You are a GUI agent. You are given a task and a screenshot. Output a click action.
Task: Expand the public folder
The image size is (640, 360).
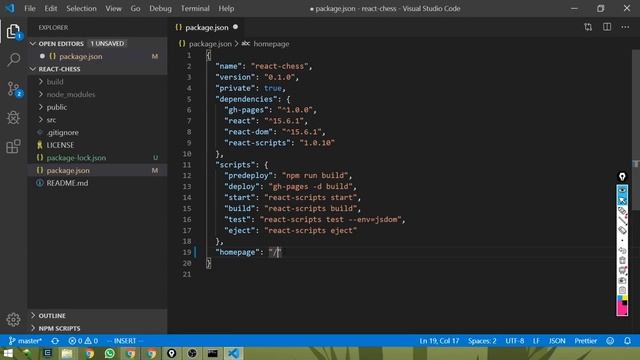click(57, 107)
